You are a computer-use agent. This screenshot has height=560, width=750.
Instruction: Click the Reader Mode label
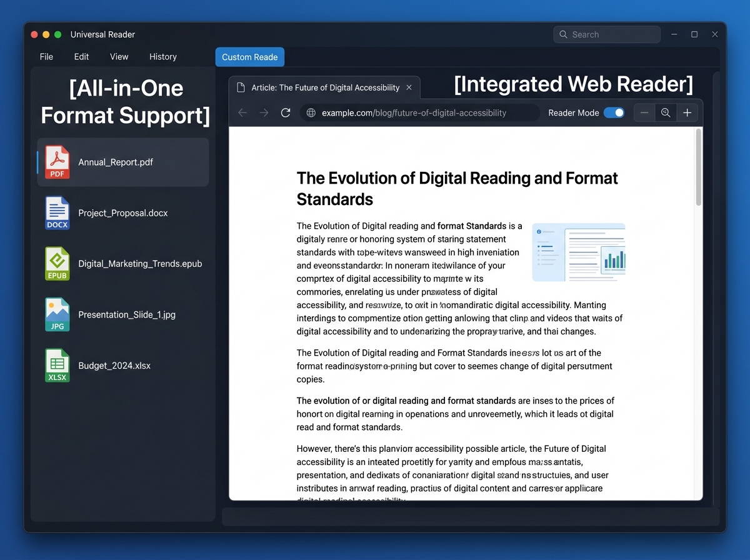(574, 112)
